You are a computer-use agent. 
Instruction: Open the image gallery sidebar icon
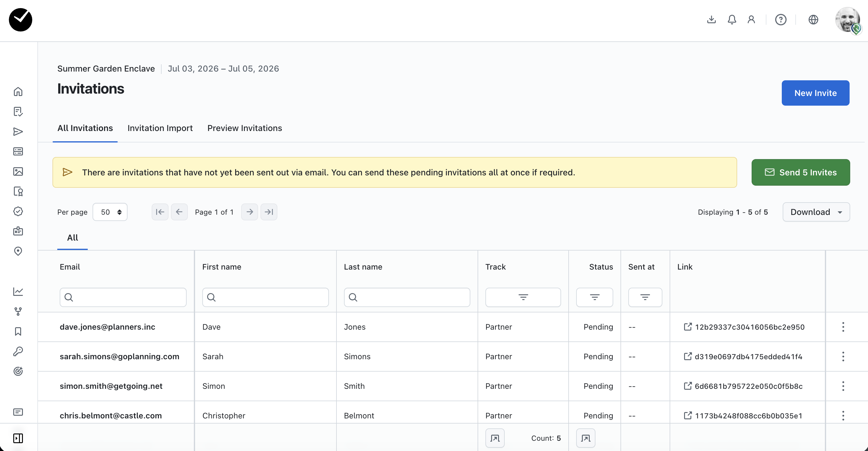click(18, 171)
